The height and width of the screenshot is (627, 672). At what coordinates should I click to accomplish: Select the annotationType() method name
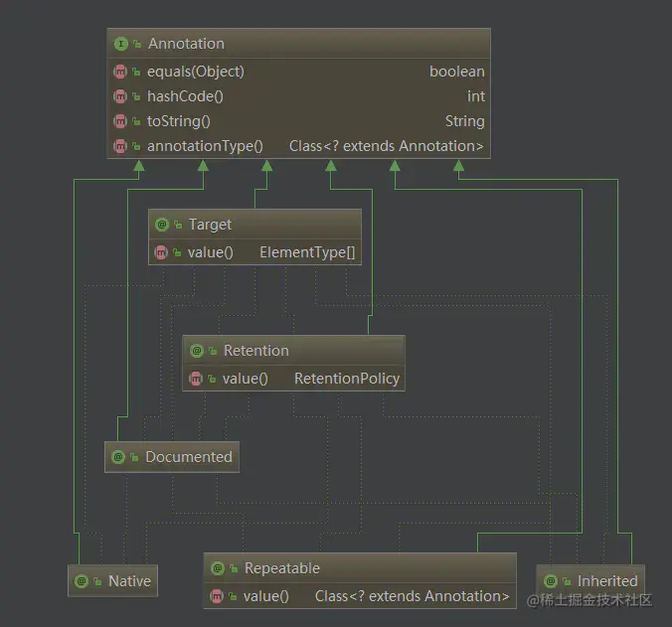click(x=206, y=146)
